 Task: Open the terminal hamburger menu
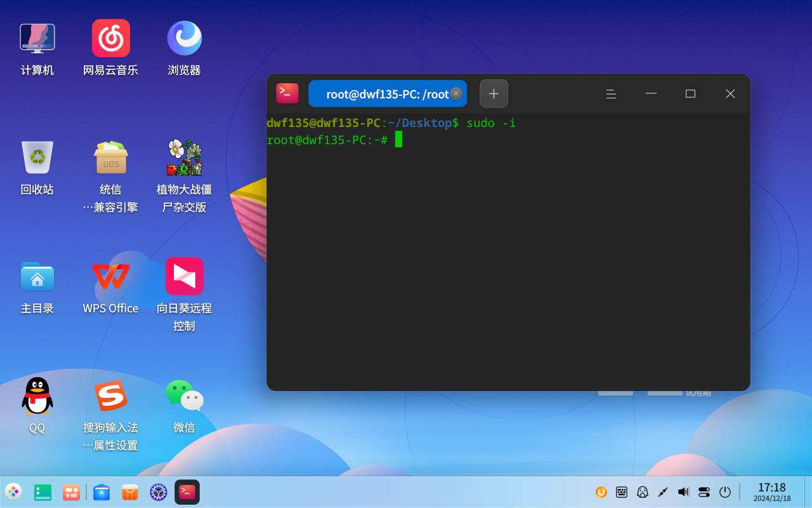[x=611, y=94]
